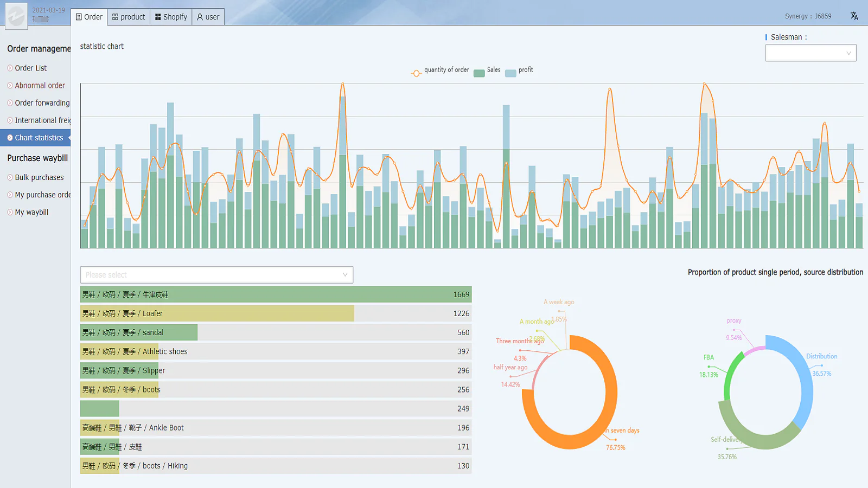The height and width of the screenshot is (488, 868).
Task: Go to My purchase order
Action: pyautogui.click(x=42, y=195)
